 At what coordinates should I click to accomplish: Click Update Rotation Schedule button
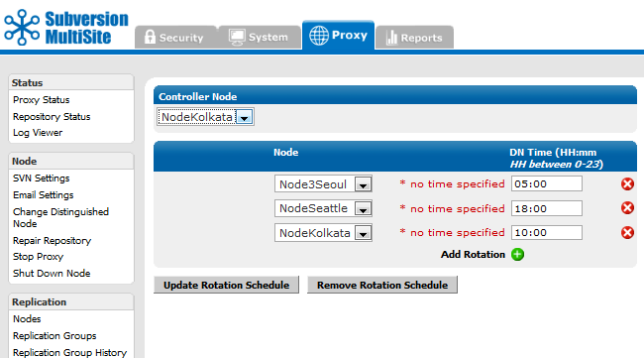pos(226,285)
